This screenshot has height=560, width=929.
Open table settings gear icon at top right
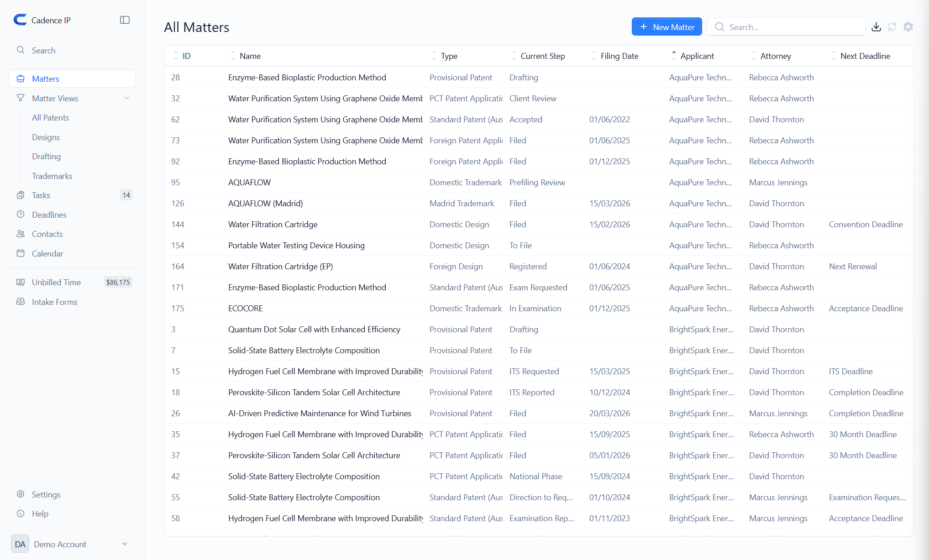point(908,27)
